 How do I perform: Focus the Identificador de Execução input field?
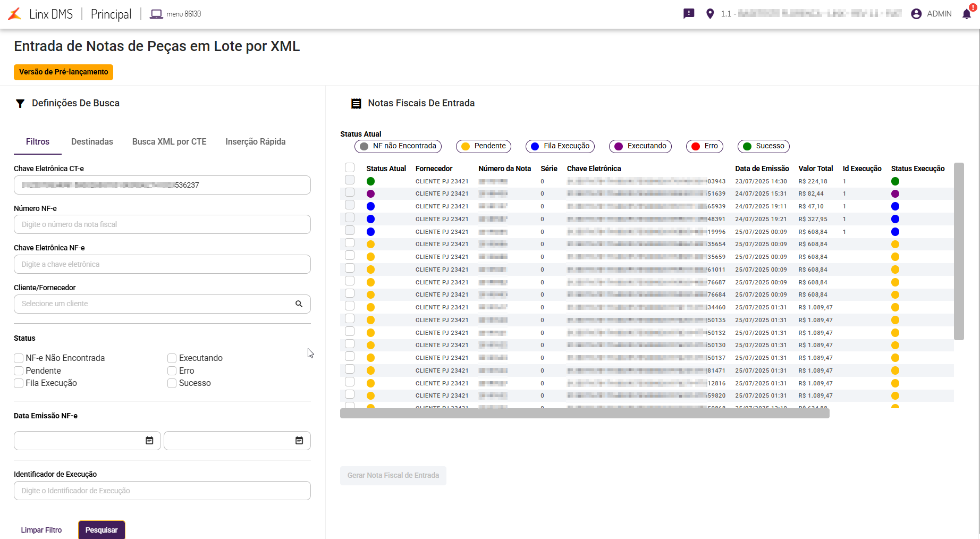[162, 491]
